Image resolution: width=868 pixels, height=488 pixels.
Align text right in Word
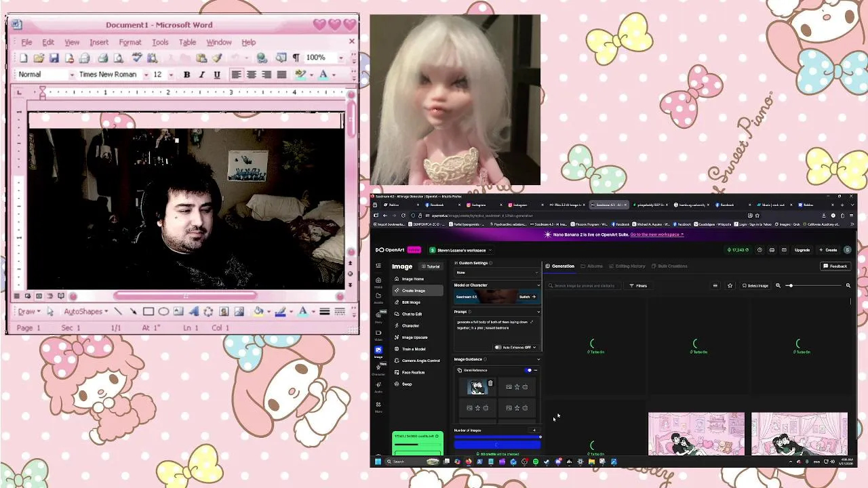267,75
